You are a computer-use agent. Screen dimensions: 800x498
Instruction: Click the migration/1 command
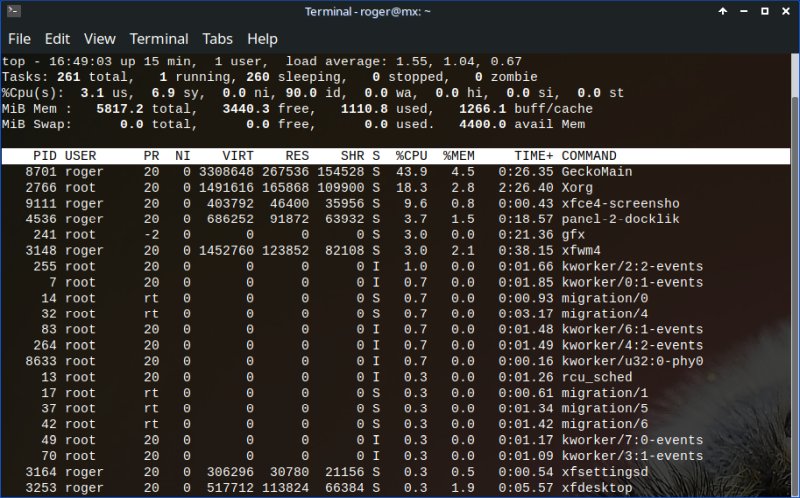coord(605,393)
